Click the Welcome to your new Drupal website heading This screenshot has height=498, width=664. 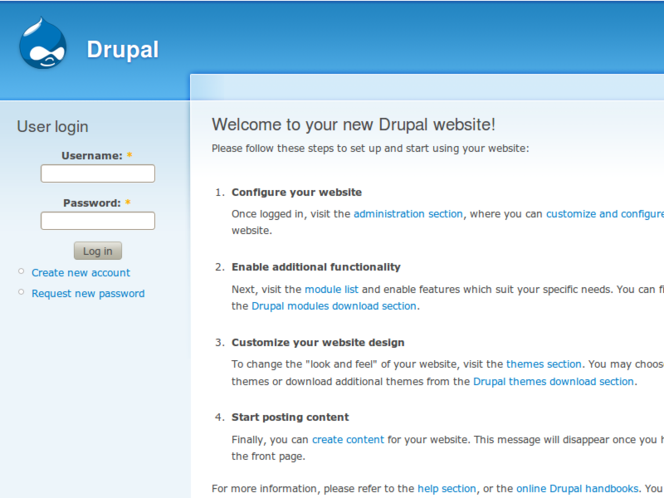coord(353,125)
